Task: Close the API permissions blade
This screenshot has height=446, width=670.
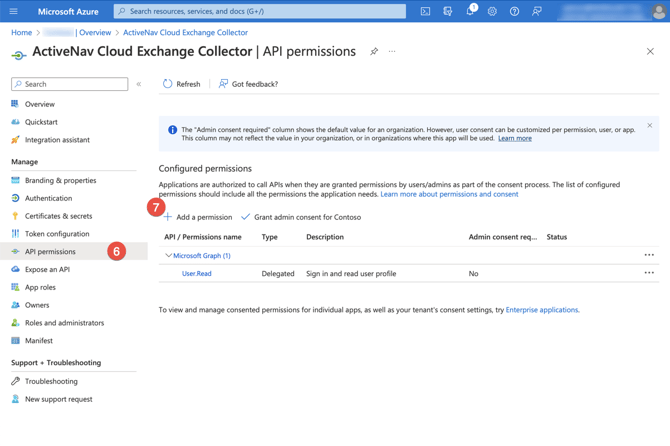Action: click(650, 52)
